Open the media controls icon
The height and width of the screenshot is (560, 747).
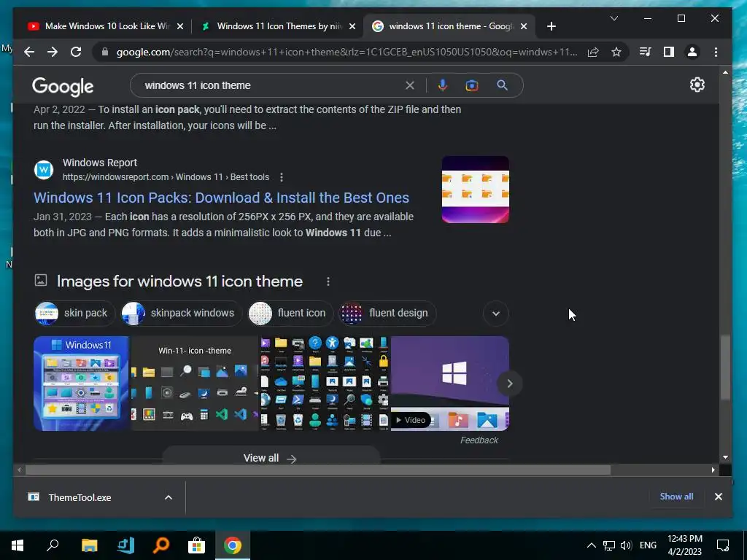[645, 52]
